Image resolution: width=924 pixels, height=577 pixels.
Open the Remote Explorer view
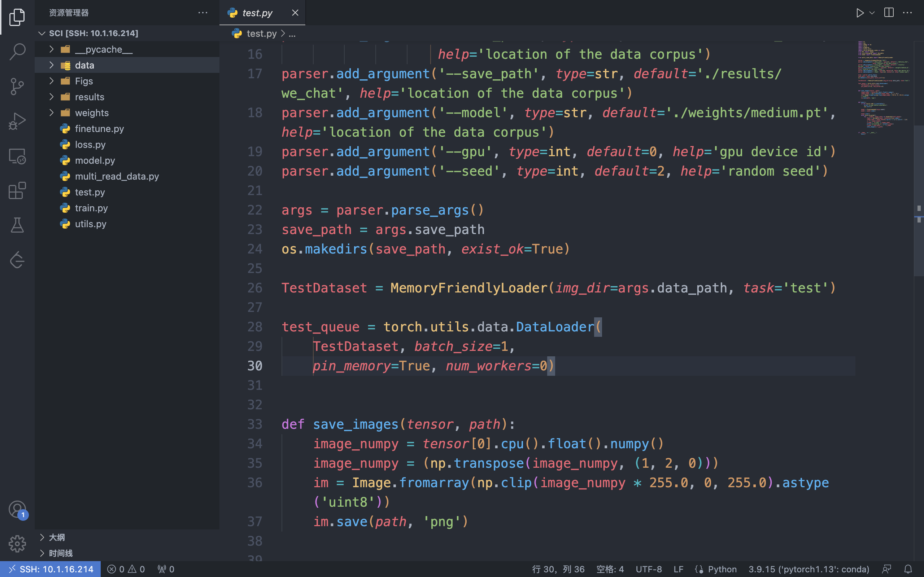pos(17,156)
